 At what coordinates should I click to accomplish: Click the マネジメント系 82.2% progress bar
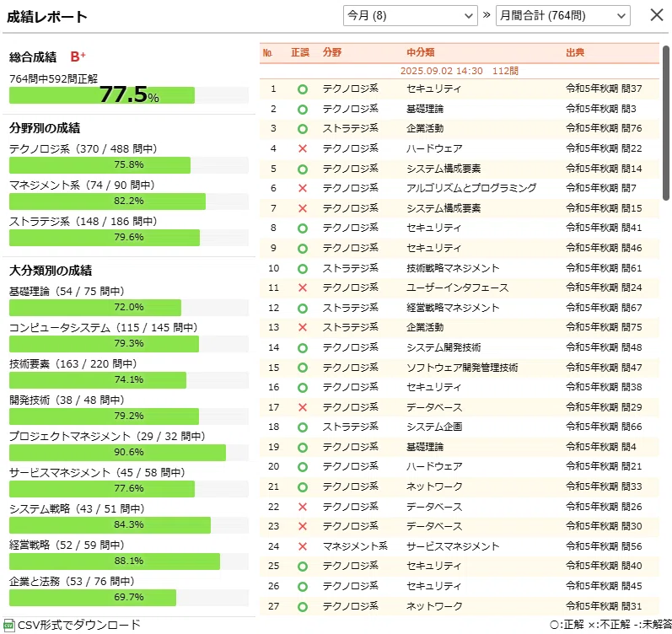[x=129, y=201]
